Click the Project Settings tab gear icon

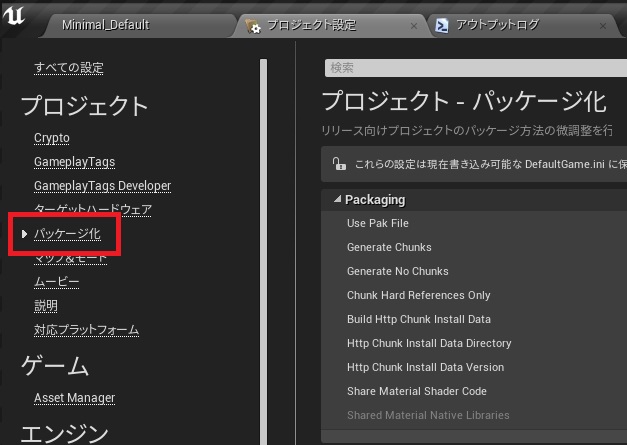(253, 26)
